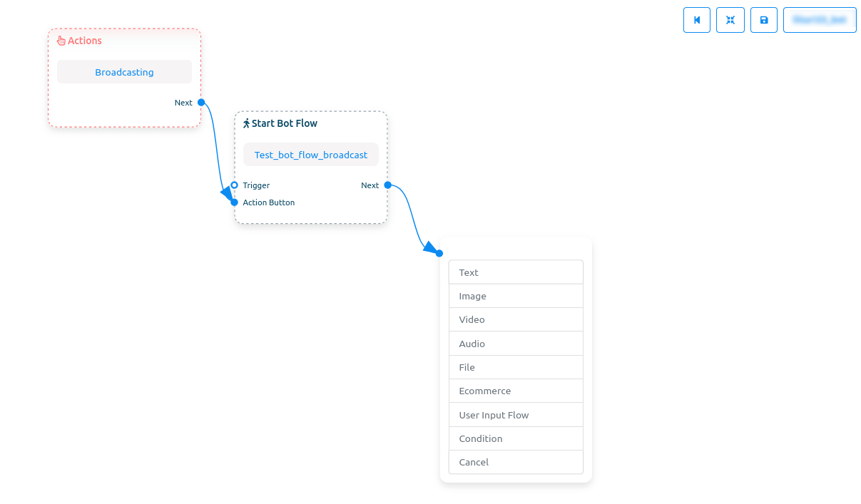Click the Trigger input socket circle

(234, 185)
